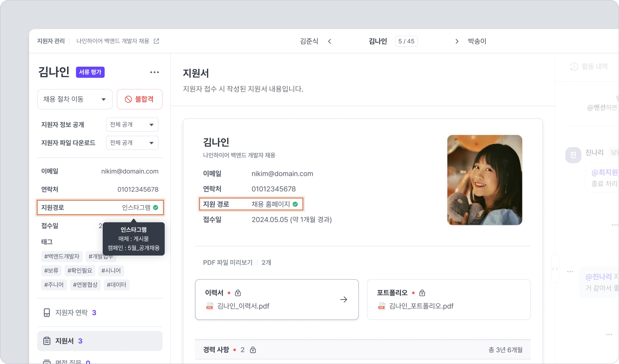The image size is (619, 364).
Task: Click the 지원자 관리 breadcrumb link
Action: point(51,41)
